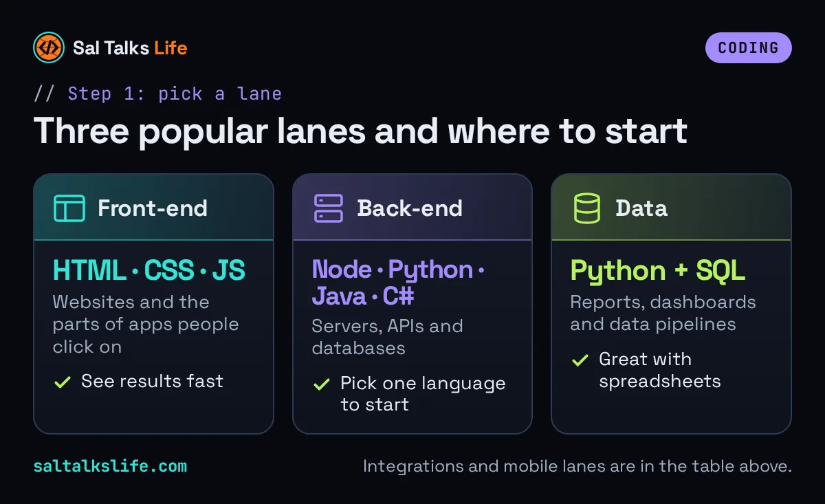Screen dimensions: 825x504
Task: Click the Pick one language to start text
Action: coord(423,394)
